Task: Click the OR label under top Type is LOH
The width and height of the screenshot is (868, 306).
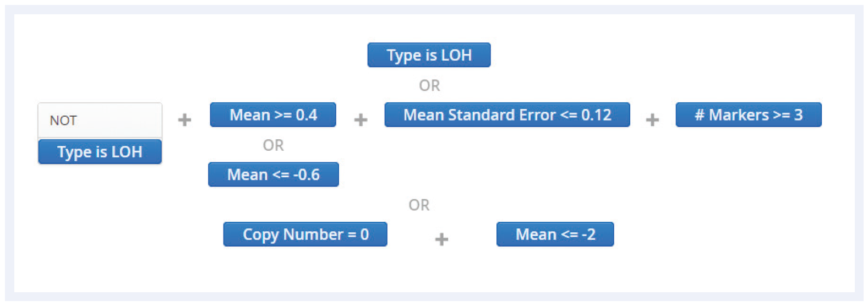Action: pyautogui.click(x=429, y=85)
